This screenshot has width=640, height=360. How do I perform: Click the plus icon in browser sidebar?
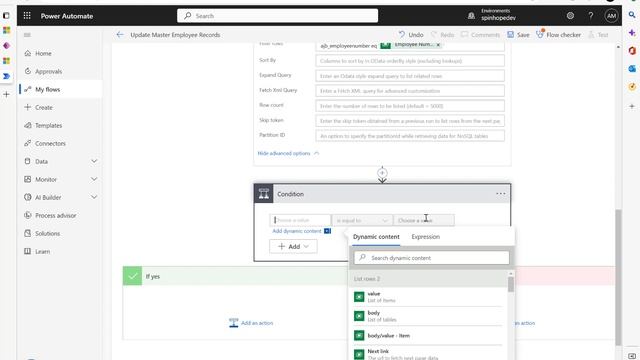click(x=632, y=106)
